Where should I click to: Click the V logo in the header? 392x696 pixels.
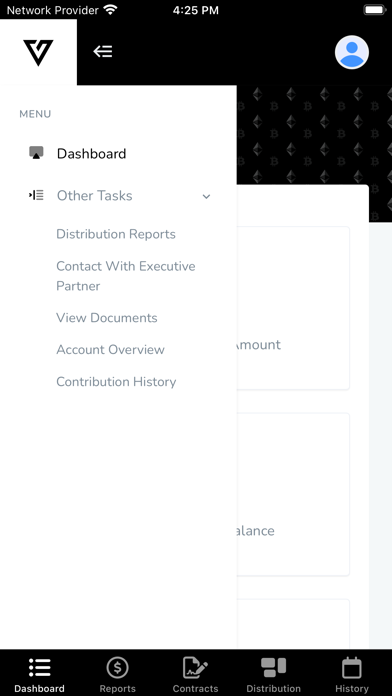pos(38,52)
